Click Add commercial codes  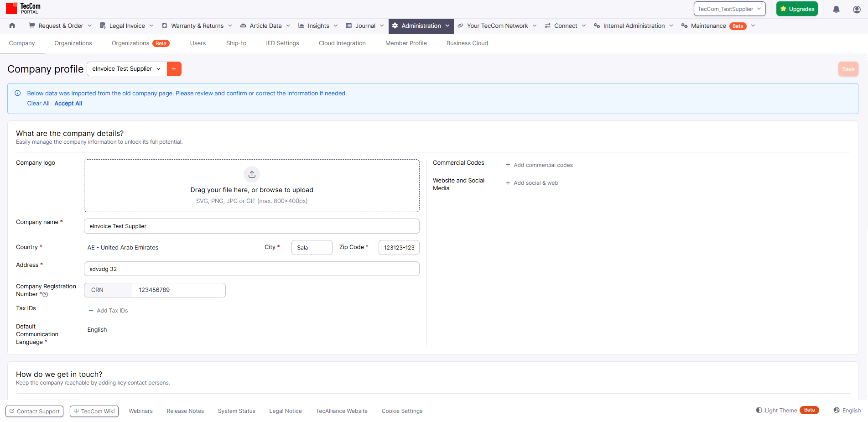[539, 165]
